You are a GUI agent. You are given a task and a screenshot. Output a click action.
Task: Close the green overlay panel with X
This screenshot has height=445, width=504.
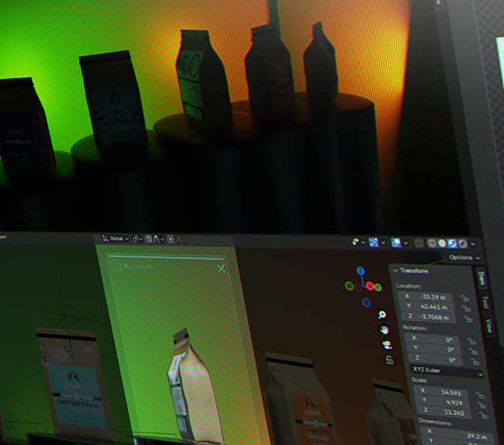[222, 268]
